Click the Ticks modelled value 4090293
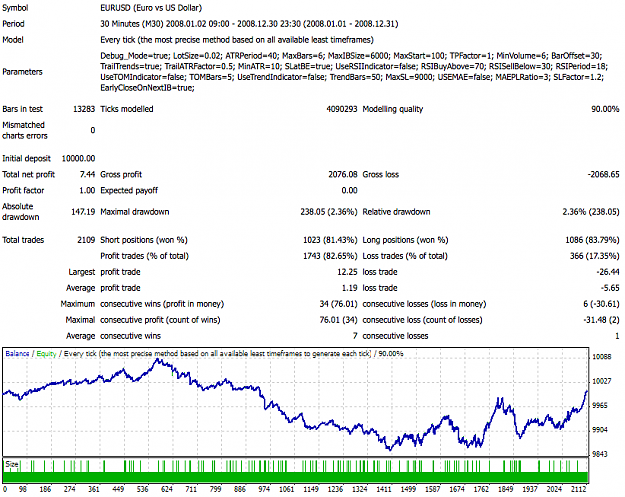This screenshot has width=625, height=497. click(x=342, y=109)
